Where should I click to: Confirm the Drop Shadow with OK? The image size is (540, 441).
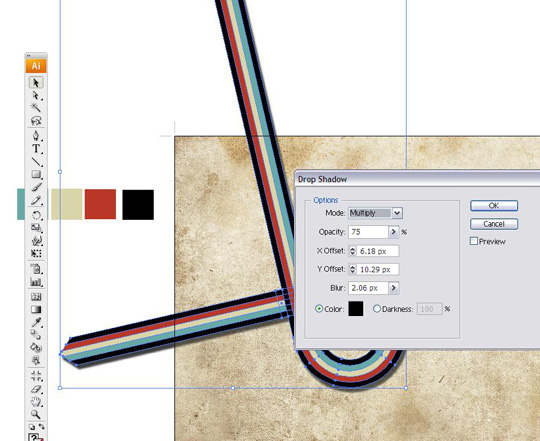coord(494,206)
